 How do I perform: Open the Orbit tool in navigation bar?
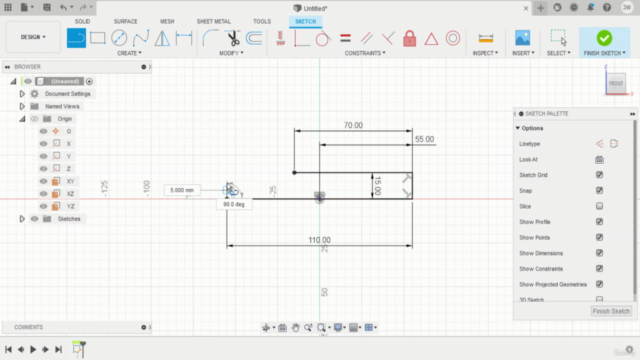click(x=266, y=327)
